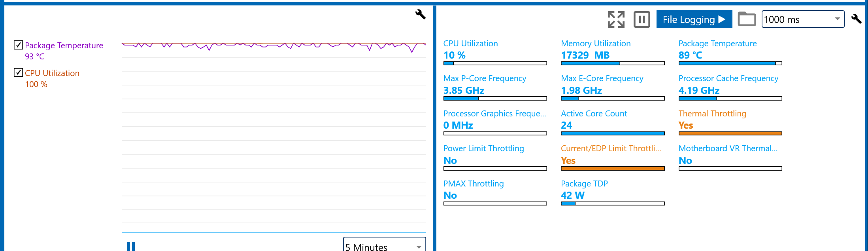
Task: Open monitor panel wrench settings
Action: [x=856, y=19]
